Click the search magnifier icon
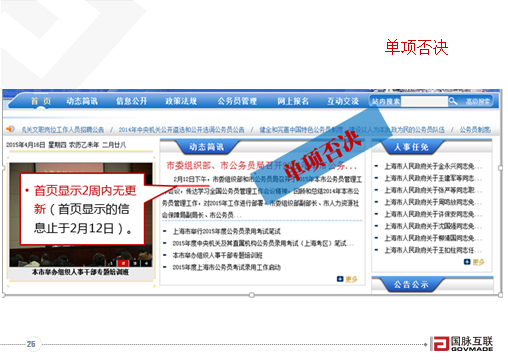508x360 pixels. (453, 101)
